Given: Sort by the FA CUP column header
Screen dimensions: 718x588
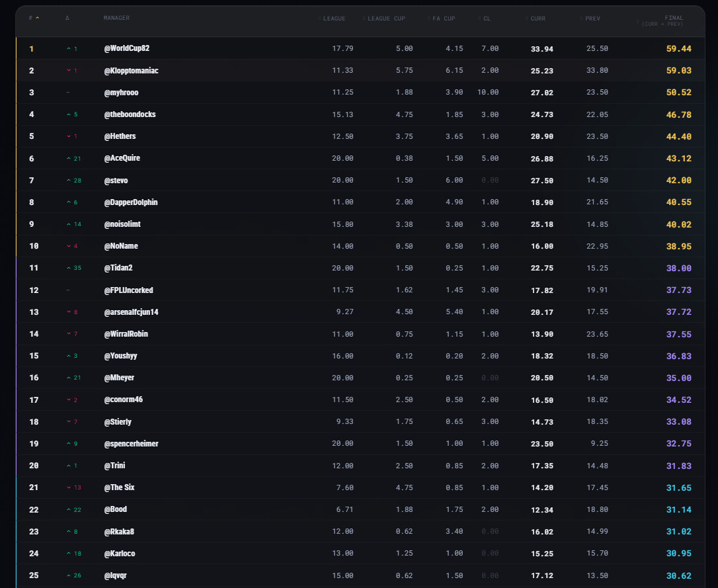Looking at the screenshot, I should coord(443,19).
